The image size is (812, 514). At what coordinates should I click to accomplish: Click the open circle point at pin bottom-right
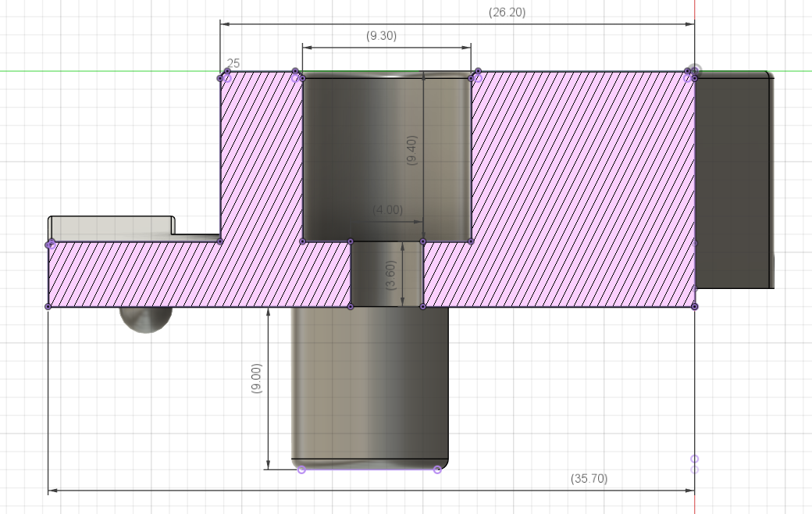[x=437, y=469]
